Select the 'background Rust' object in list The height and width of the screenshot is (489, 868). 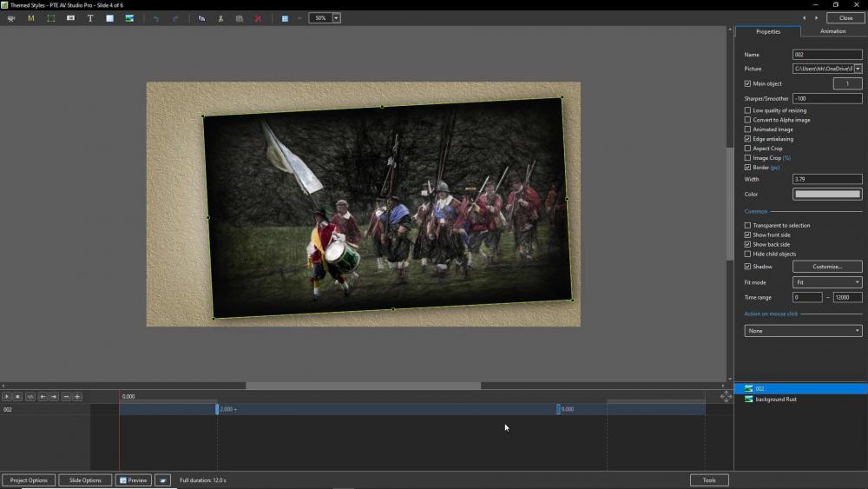[775, 400]
